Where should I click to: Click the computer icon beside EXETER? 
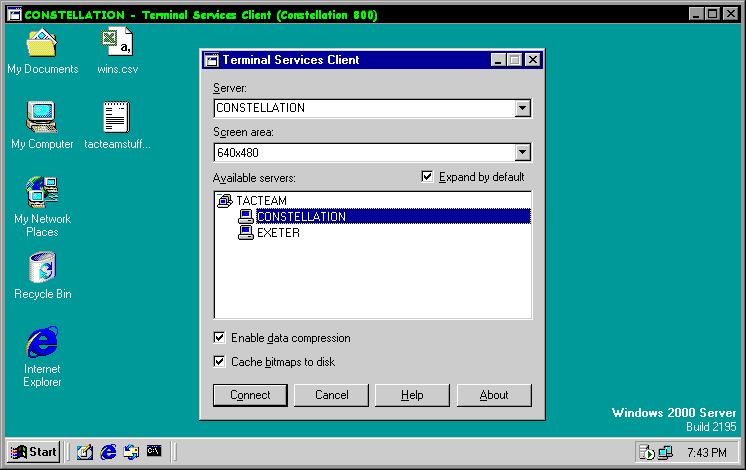(245, 233)
